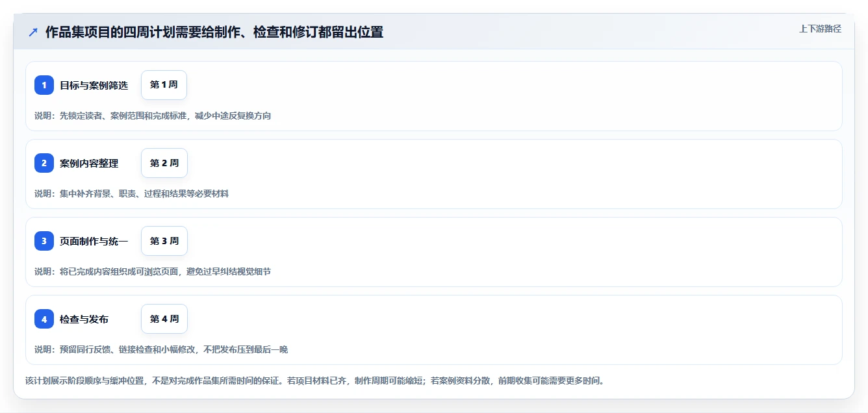868x413 pixels.
Task: Click step number 4 badge
Action: (44, 319)
